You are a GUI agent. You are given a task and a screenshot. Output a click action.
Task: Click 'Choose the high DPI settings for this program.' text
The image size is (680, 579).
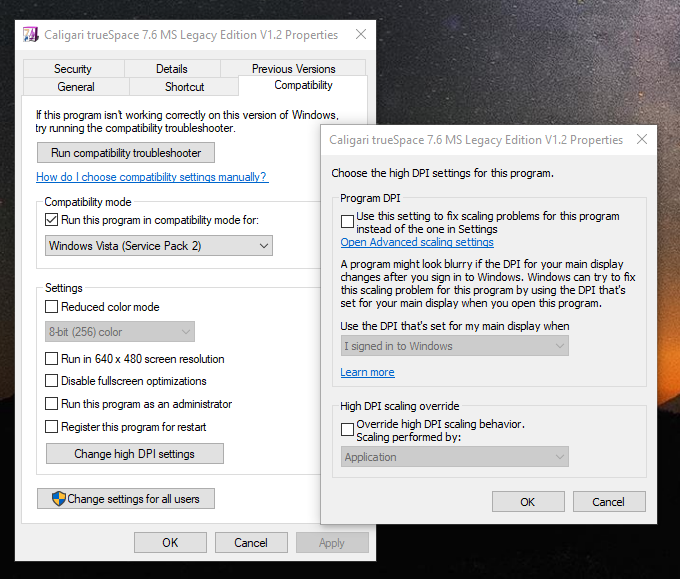[442, 173]
